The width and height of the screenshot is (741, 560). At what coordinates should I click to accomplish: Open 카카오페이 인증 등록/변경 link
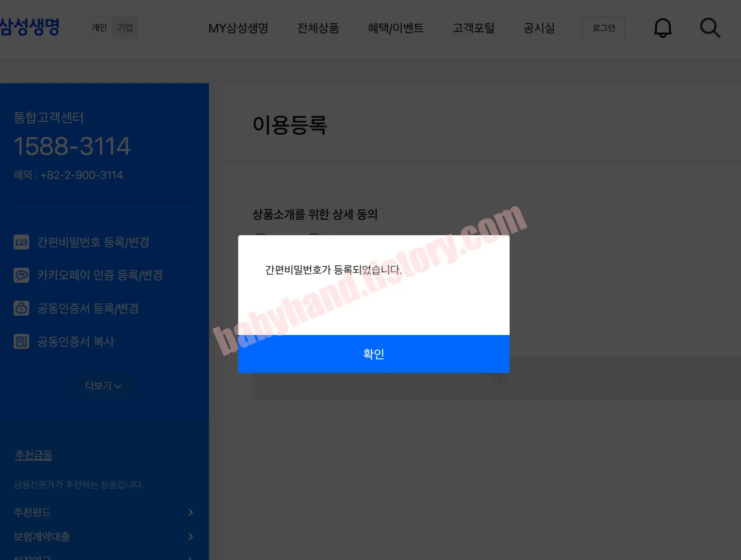[x=100, y=275]
